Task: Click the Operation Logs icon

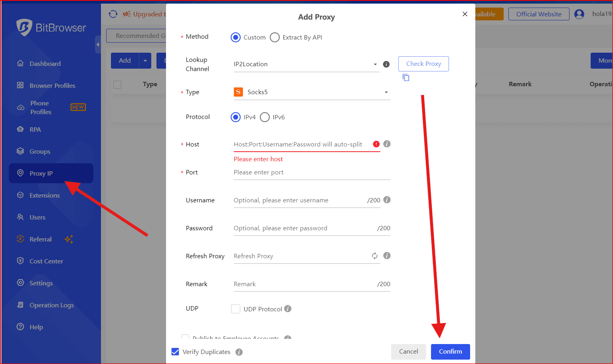Action: (x=20, y=305)
